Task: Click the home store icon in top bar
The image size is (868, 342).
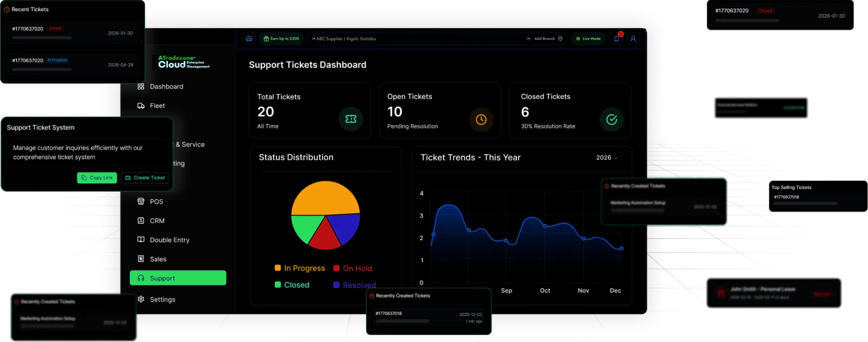Action: [249, 39]
